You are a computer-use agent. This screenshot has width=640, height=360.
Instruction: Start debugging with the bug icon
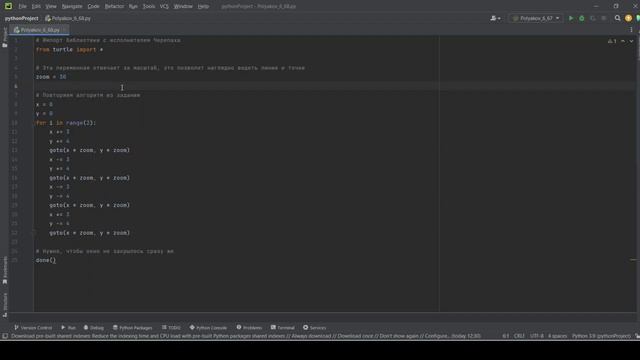pyautogui.click(x=582, y=18)
